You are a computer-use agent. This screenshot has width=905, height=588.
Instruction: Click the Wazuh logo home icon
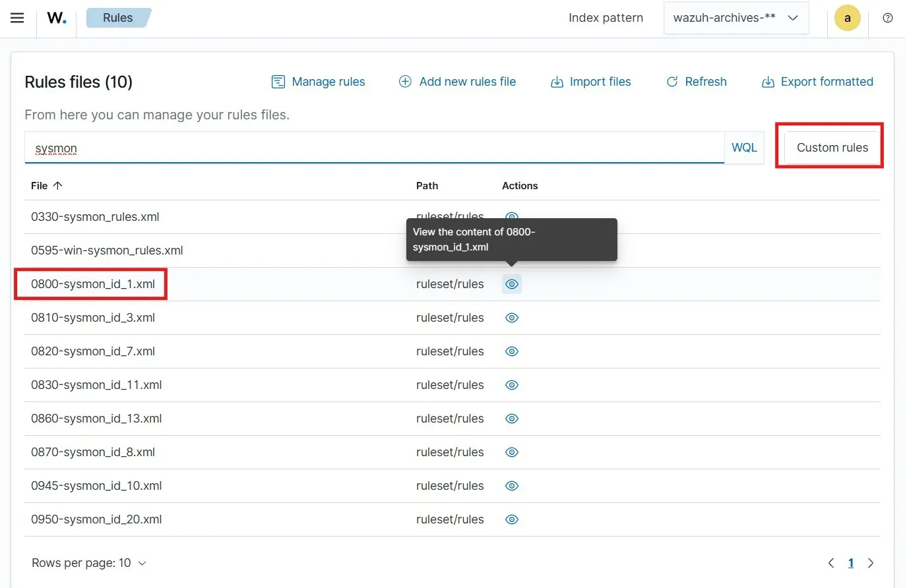click(x=57, y=18)
